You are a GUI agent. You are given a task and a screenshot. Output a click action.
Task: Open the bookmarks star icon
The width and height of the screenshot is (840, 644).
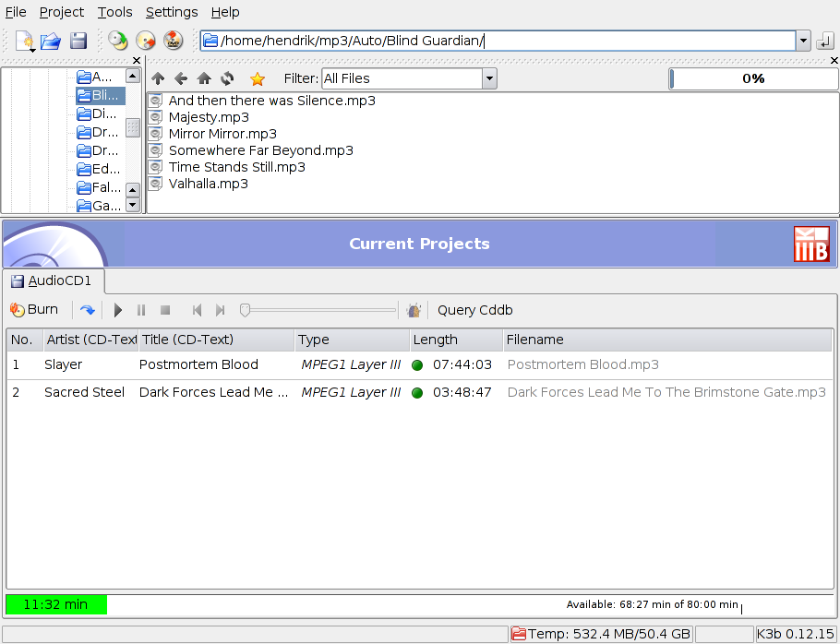[x=258, y=79]
